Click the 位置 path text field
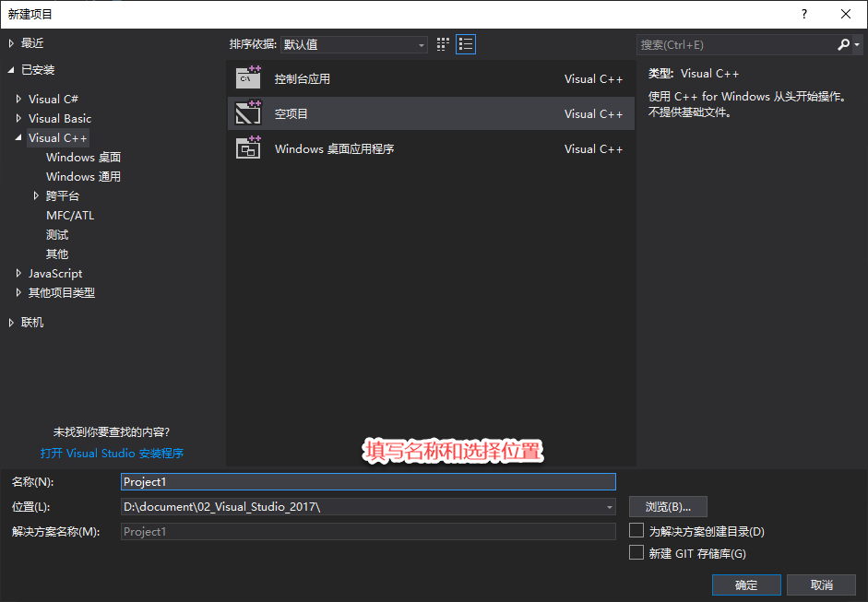This screenshot has height=602, width=868. 362,507
